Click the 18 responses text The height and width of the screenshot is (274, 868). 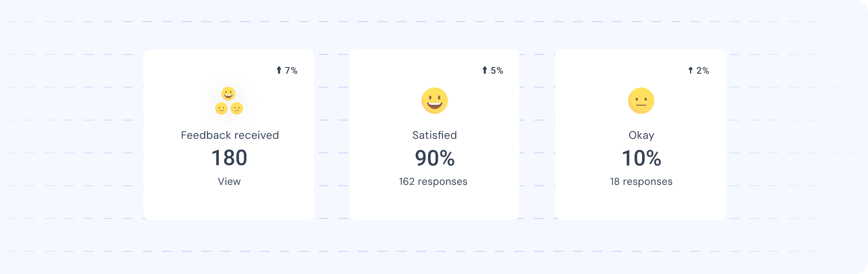tap(641, 182)
